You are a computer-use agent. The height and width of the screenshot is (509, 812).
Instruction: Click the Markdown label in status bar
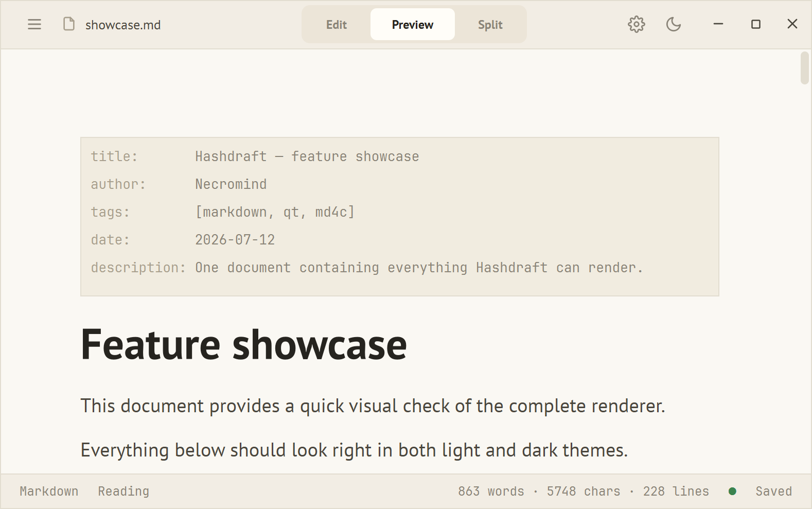pyautogui.click(x=49, y=492)
